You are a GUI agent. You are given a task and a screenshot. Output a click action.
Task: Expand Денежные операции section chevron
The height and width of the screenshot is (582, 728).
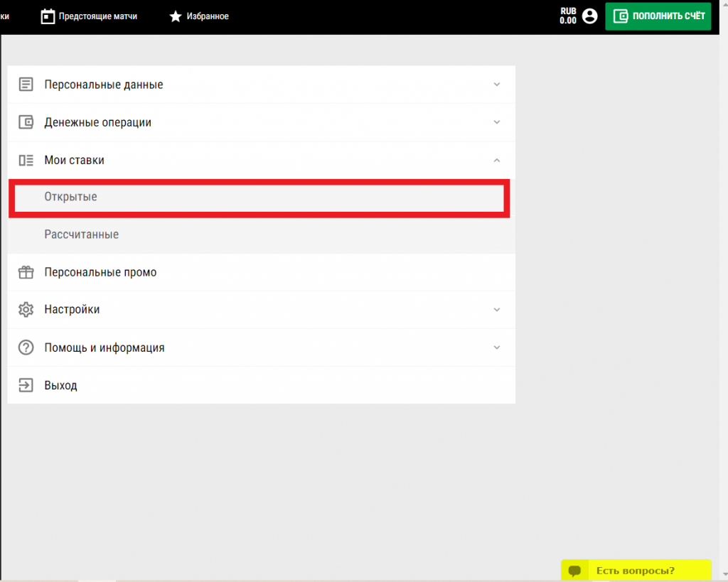click(x=496, y=122)
